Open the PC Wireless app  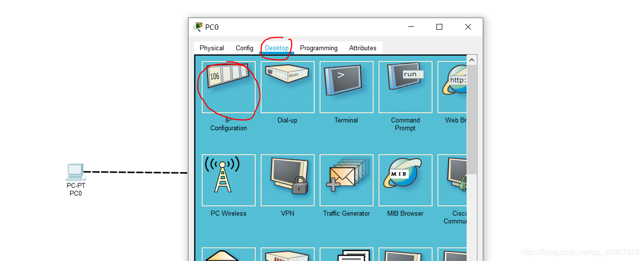point(228,180)
